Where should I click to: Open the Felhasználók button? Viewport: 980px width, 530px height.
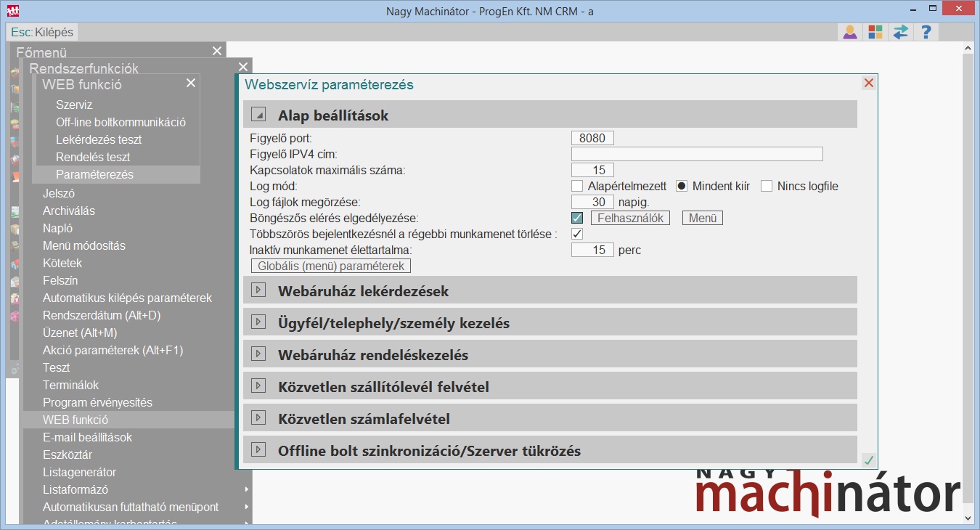pyautogui.click(x=630, y=218)
